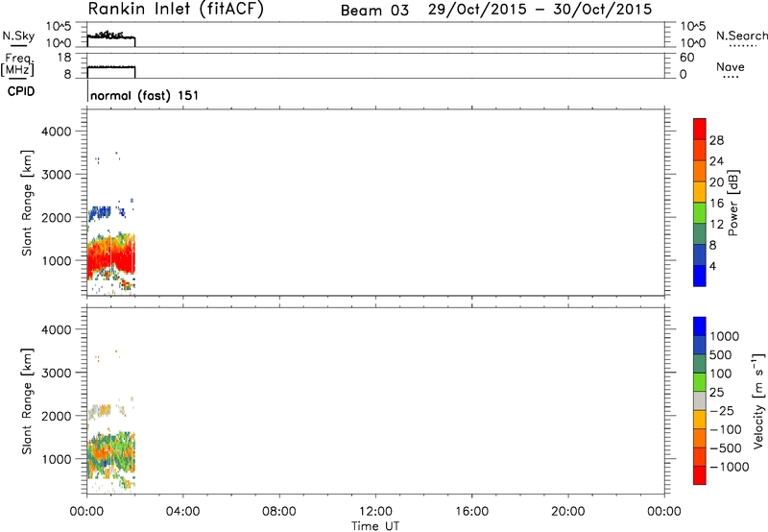Click the Power [dB] colorbar label
768x532 pixels.
click(732, 203)
